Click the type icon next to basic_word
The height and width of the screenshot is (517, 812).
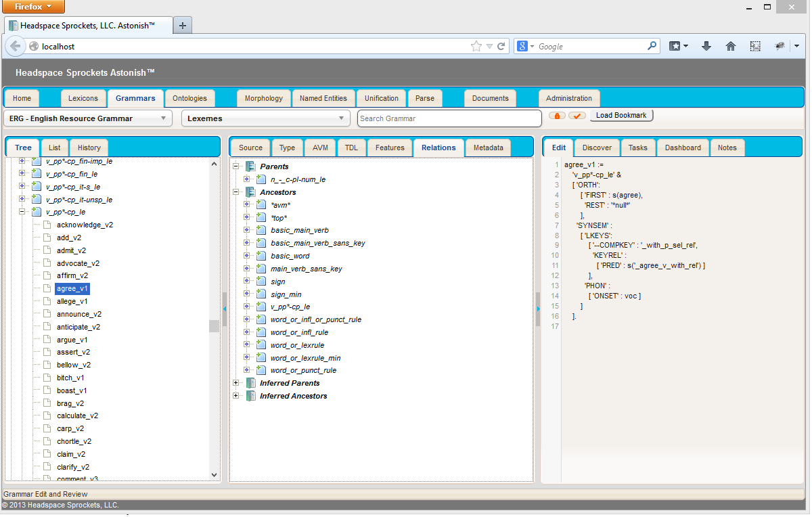(x=261, y=256)
